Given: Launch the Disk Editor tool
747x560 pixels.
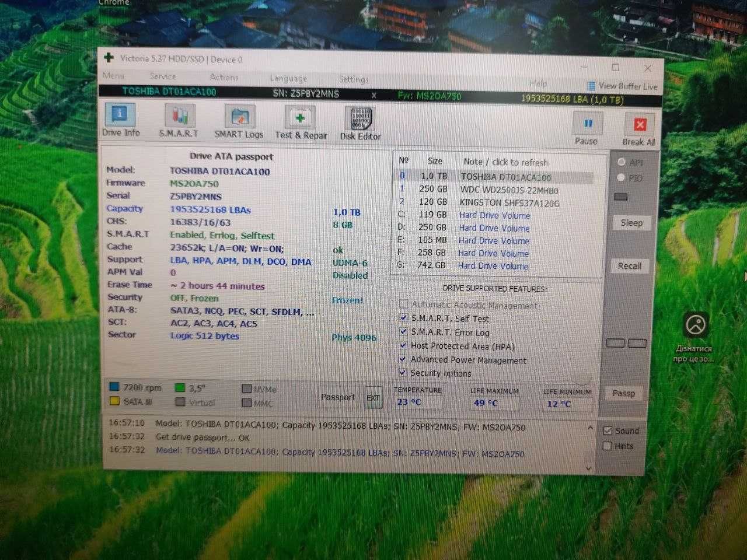Looking at the screenshot, I should coord(360,124).
